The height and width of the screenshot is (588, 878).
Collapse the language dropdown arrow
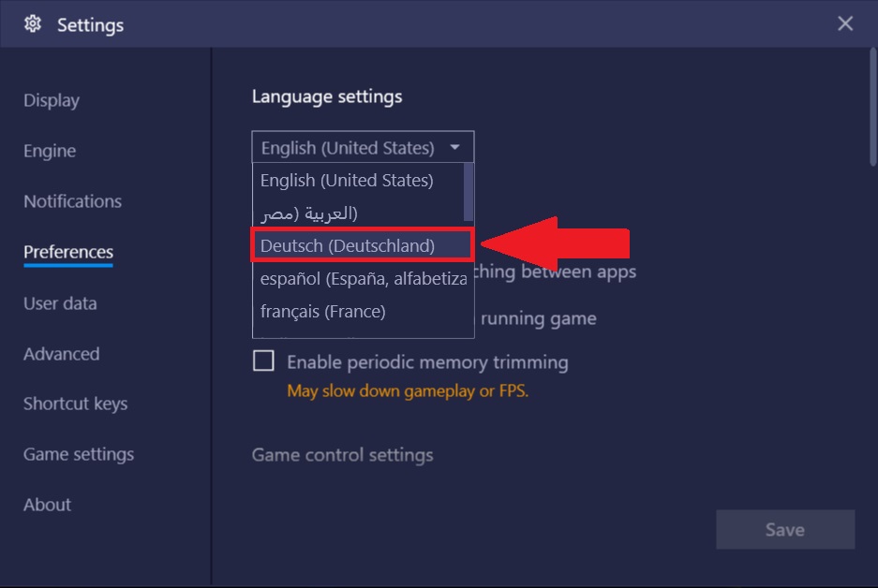[454, 147]
